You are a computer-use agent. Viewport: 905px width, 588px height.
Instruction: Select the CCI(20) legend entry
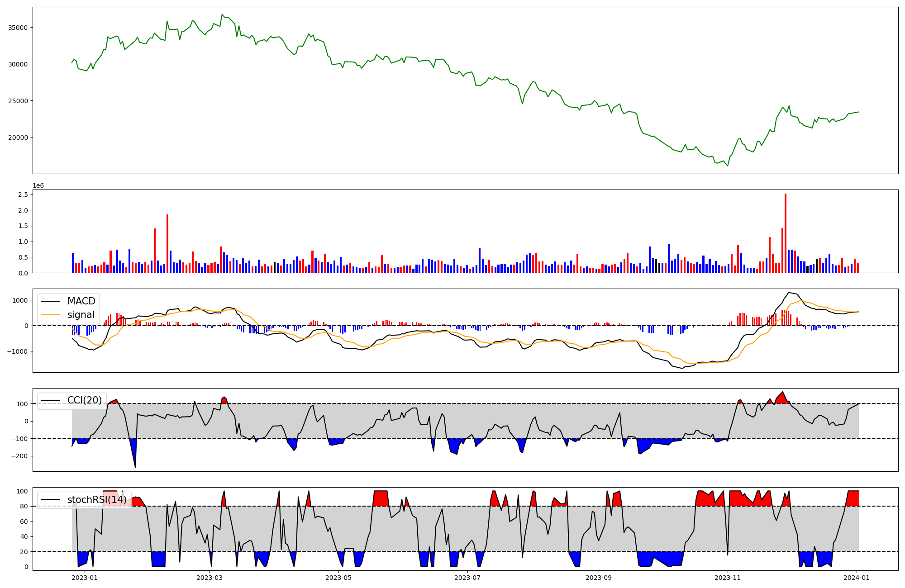coord(84,400)
